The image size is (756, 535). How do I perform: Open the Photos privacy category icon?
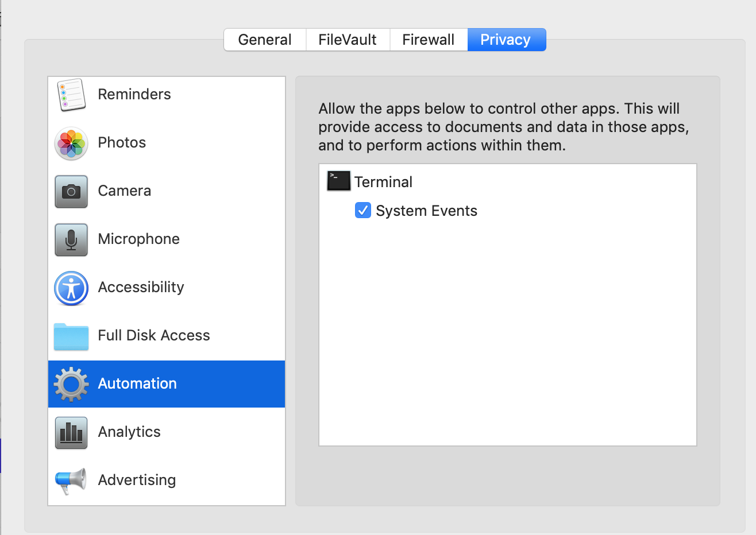coord(71,143)
